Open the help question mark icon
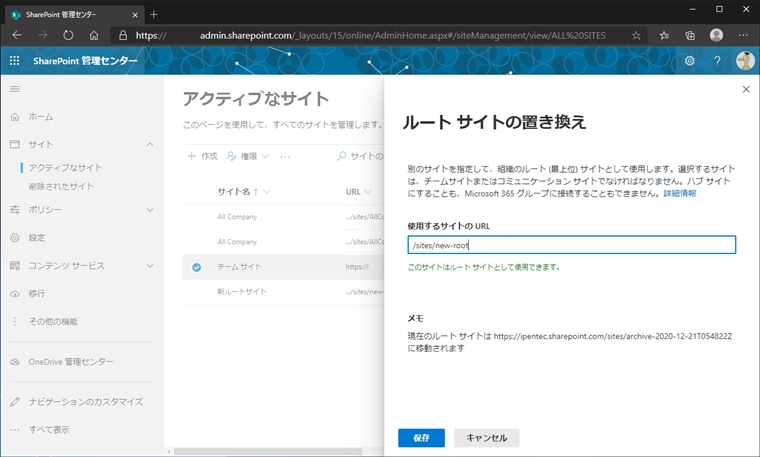Image resolution: width=760 pixels, height=457 pixels. [717, 61]
